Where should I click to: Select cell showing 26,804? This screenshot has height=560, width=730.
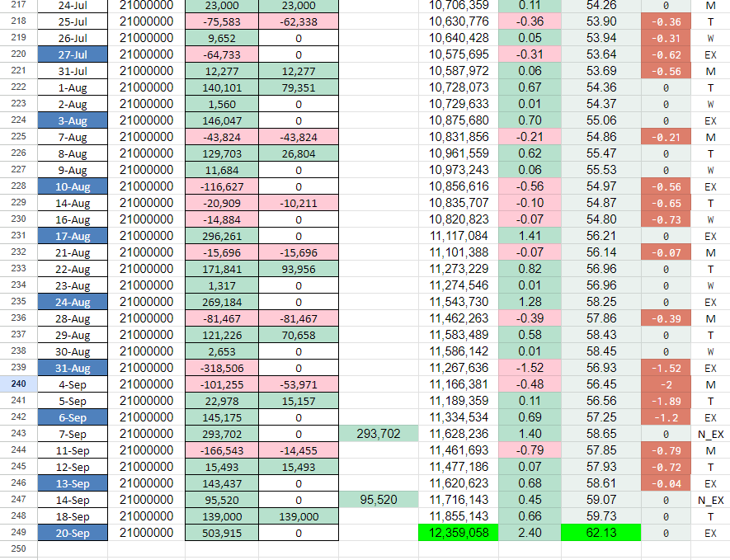coord(299,153)
